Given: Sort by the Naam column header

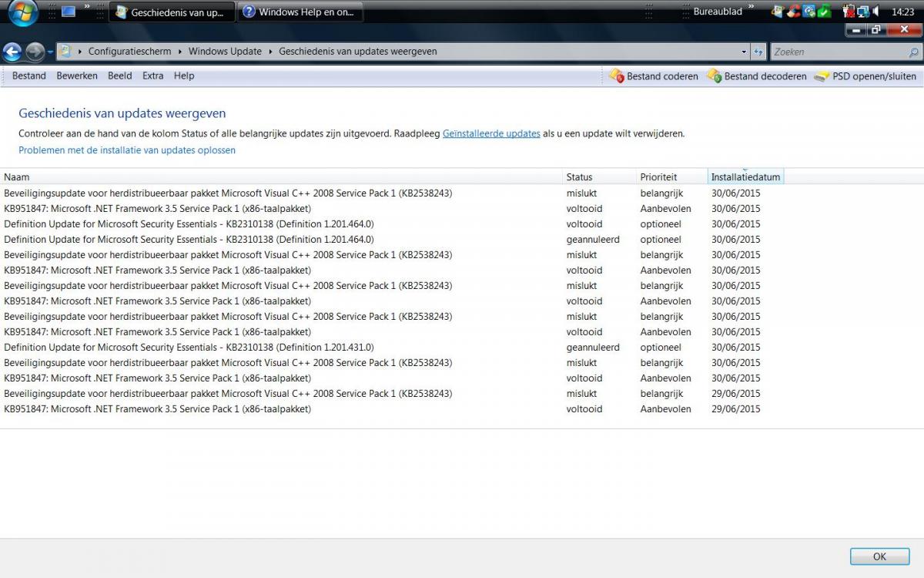Looking at the screenshot, I should 281,177.
